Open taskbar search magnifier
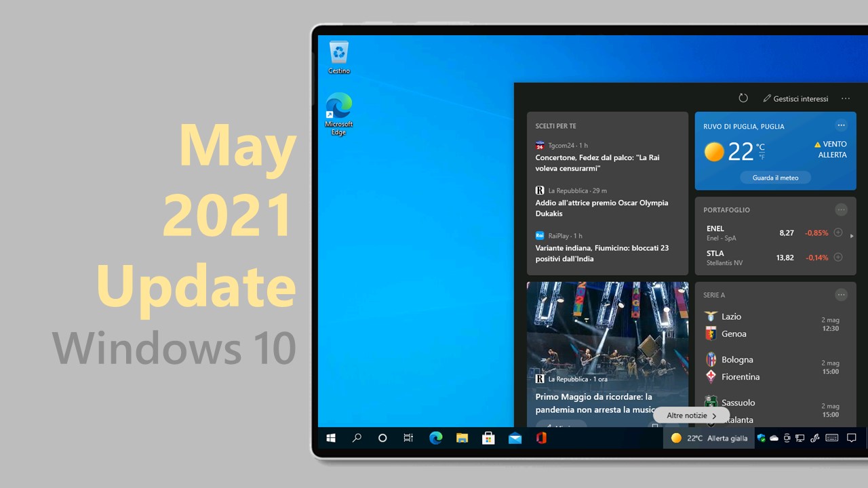This screenshot has width=868, height=488. pyautogui.click(x=357, y=438)
